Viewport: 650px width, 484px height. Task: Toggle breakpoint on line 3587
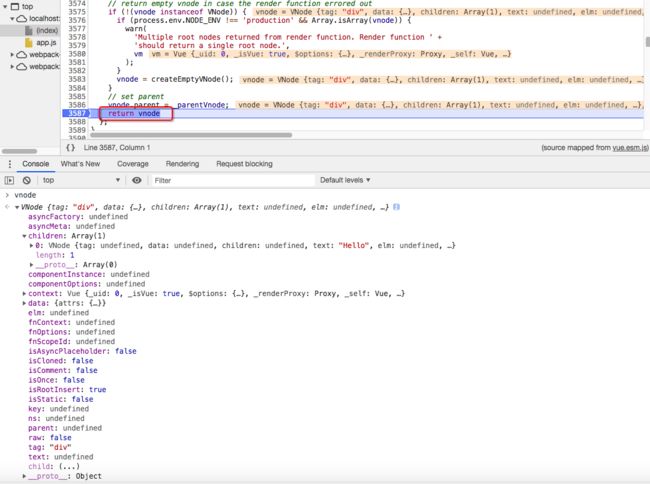[76, 113]
